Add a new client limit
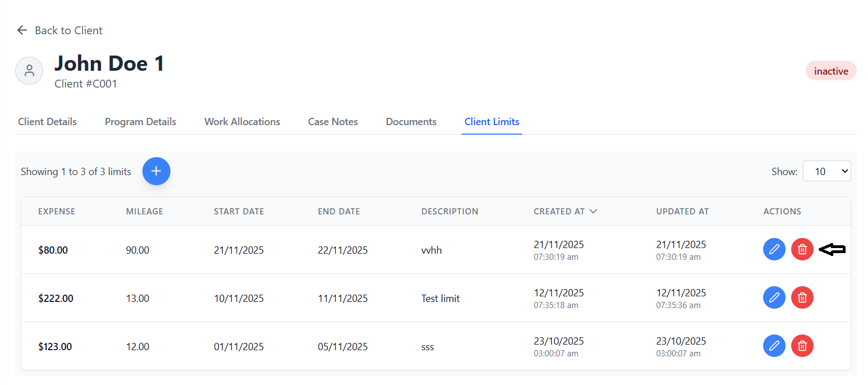This screenshot has height=385, width=868. pos(156,171)
